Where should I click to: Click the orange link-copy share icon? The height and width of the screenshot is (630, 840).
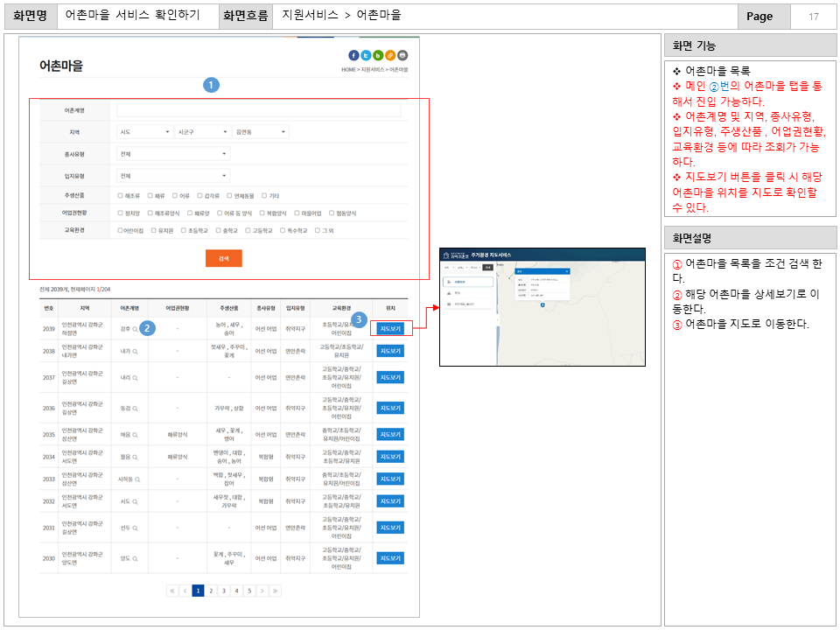point(390,55)
